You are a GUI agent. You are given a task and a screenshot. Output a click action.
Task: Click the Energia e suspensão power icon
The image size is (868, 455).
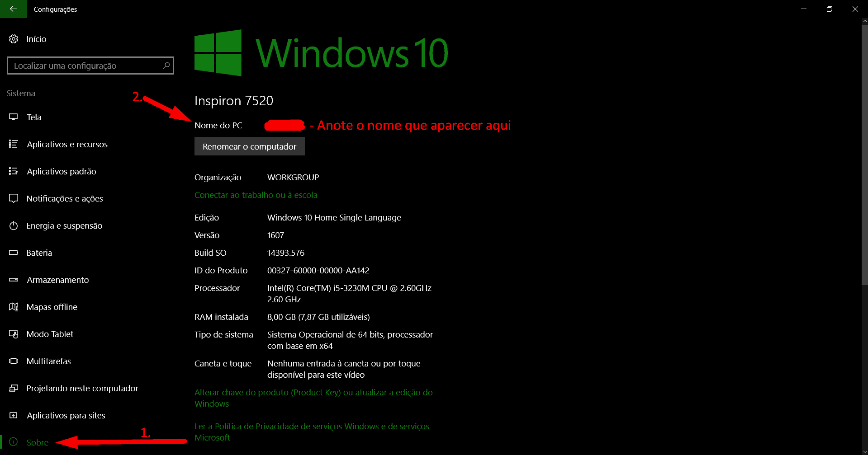coord(14,225)
